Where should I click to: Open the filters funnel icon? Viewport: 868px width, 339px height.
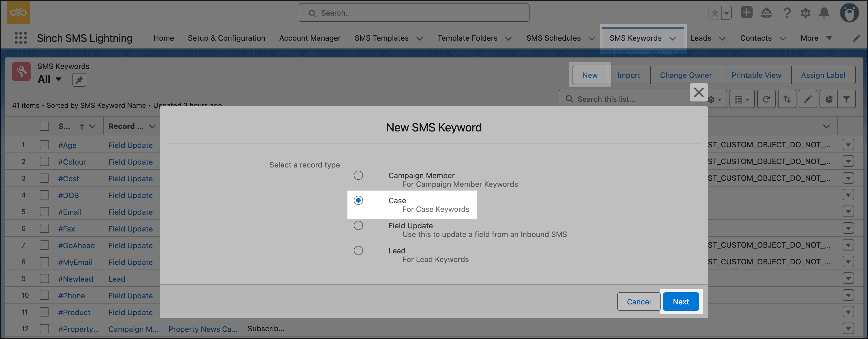point(846,99)
